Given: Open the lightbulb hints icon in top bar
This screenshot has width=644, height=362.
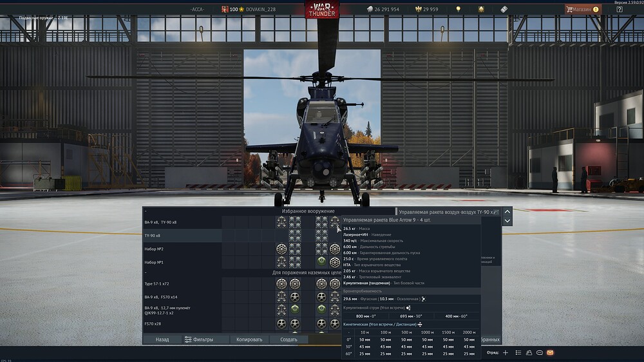Looking at the screenshot, I should (x=459, y=9).
